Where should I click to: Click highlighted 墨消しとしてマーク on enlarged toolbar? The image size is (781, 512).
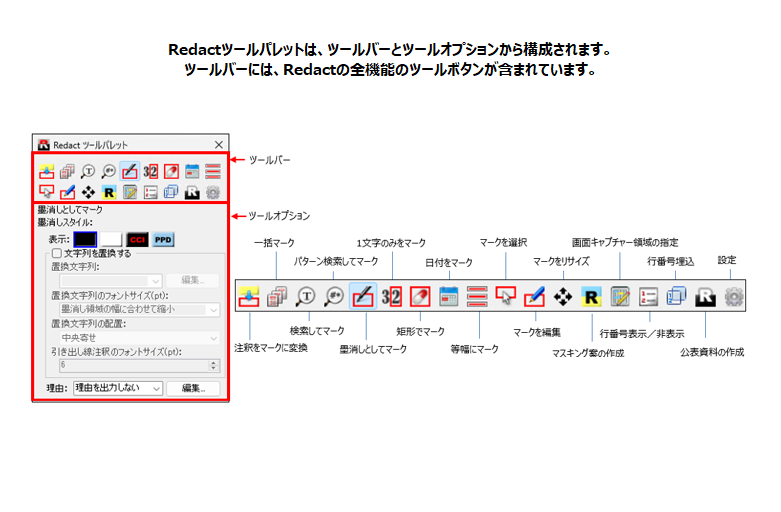(363, 297)
